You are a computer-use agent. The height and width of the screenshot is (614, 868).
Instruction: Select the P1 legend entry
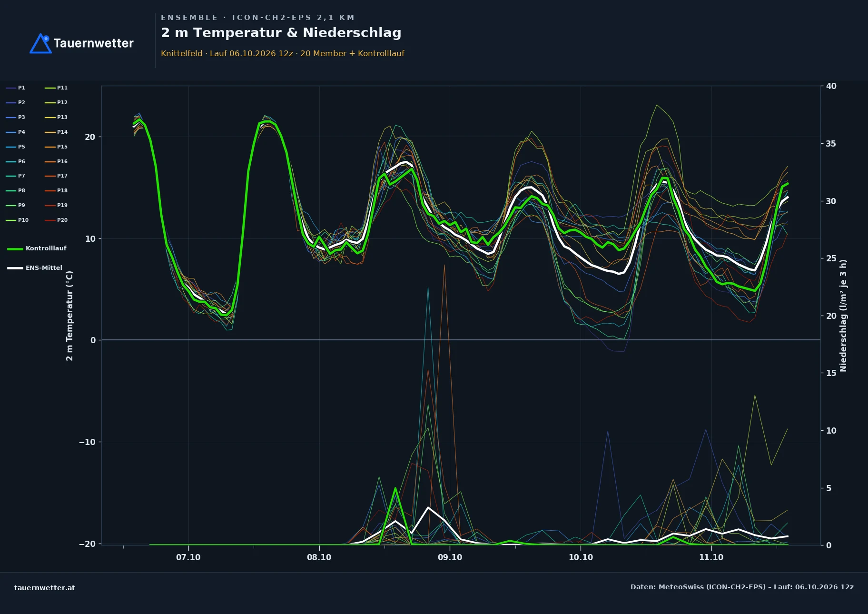(16, 88)
